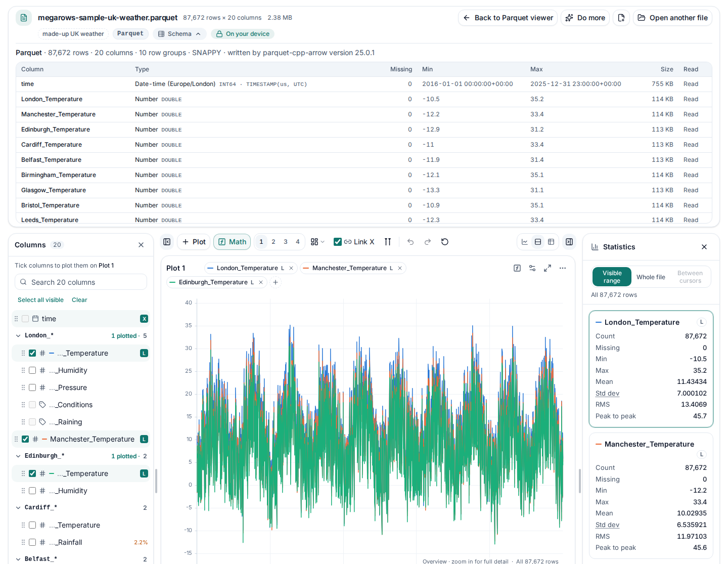Collapse the Schema dropdown
The height and width of the screenshot is (564, 728).
click(x=179, y=34)
